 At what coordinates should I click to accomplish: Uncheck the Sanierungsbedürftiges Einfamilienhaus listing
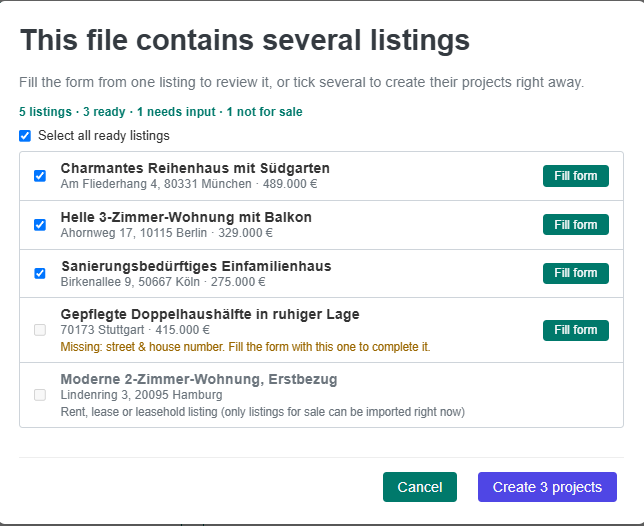tap(40, 273)
